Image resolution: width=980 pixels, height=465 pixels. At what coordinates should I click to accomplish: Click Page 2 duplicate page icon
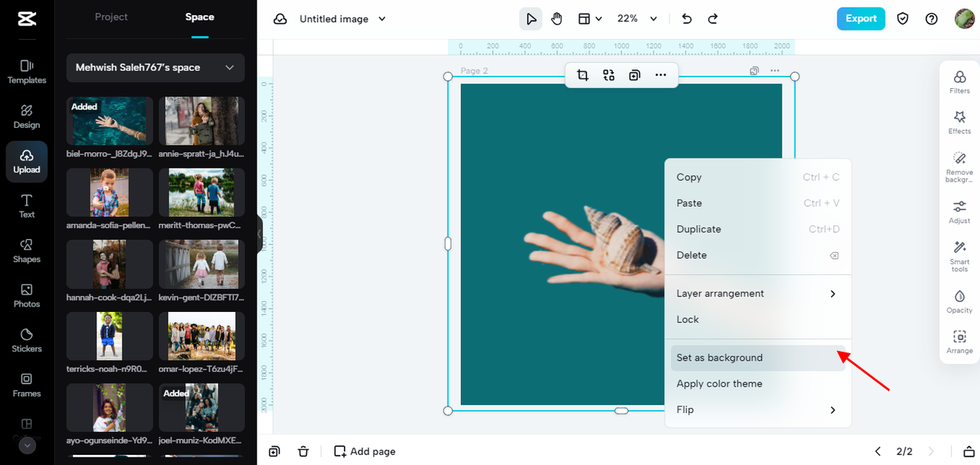pos(754,70)
